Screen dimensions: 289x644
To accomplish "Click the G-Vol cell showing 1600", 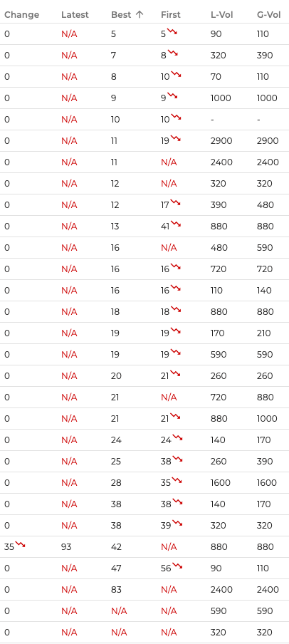I will click(x=267, y=483).
